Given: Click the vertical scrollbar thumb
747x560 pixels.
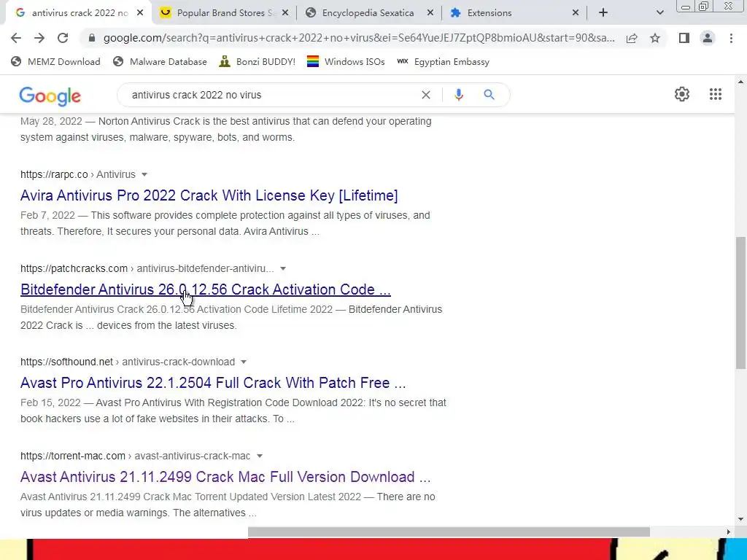Looking at the screenshot, I should [x=740, y=303].
